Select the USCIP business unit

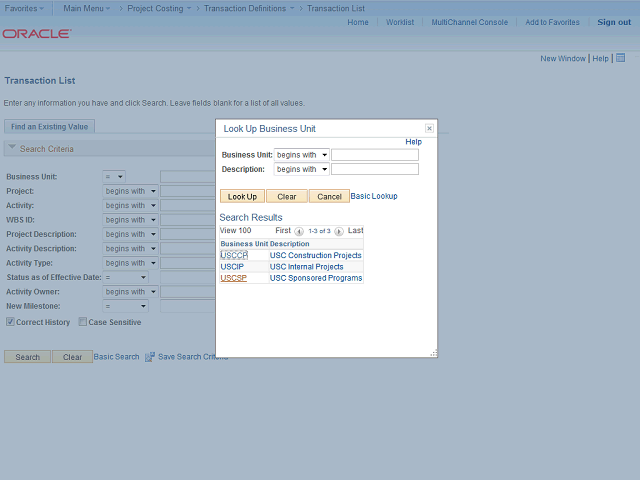click(232, 267)
